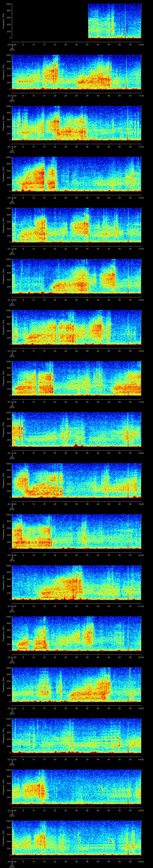Click the 22:21:00 start time label
Screen dimensions: 153x868
[12, 657]
